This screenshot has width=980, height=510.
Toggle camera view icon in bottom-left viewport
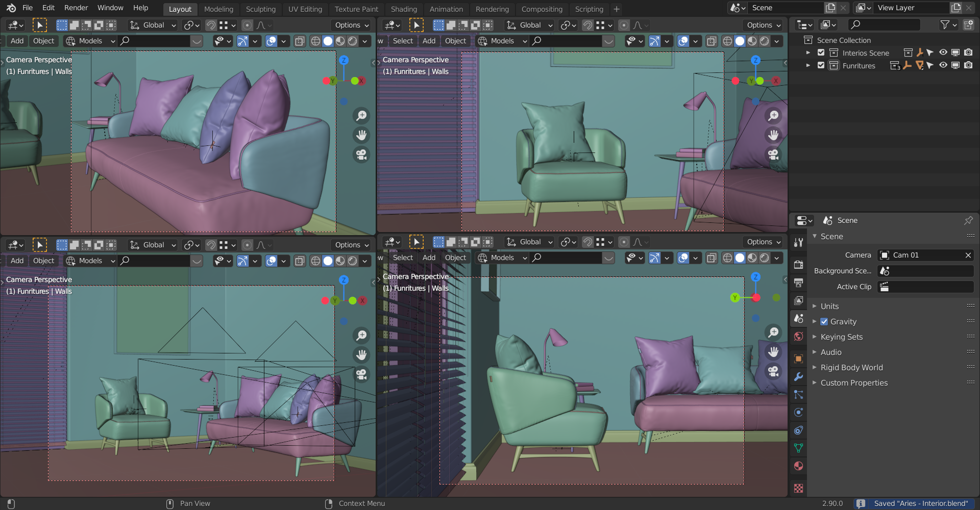coord(361,374)
